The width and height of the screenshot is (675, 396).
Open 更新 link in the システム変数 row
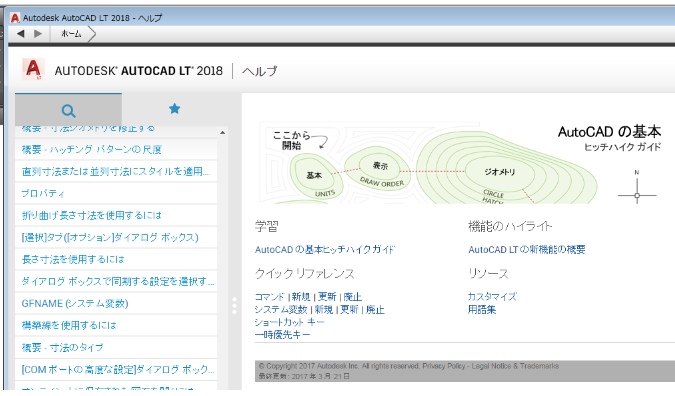[349, 309]
